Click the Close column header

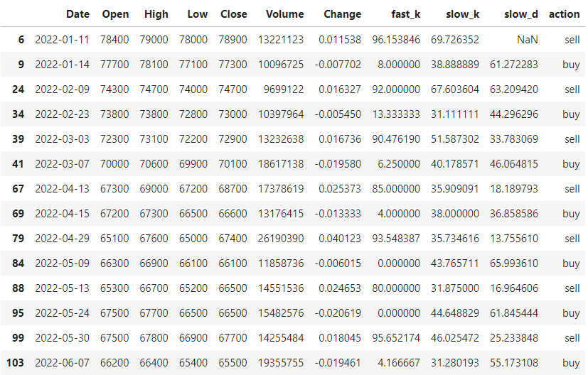(234, 14)
